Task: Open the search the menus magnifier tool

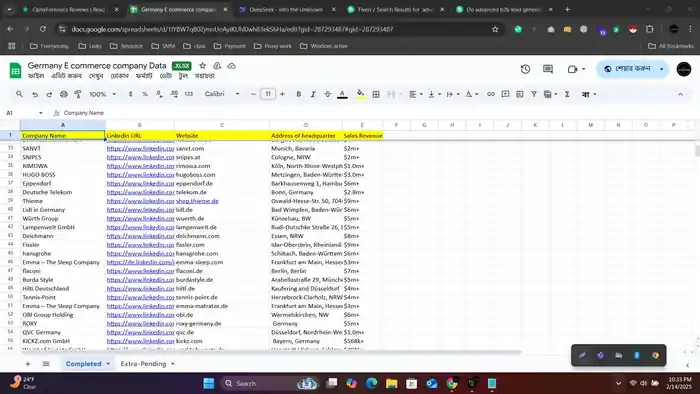Action: [x=19, y=94]
